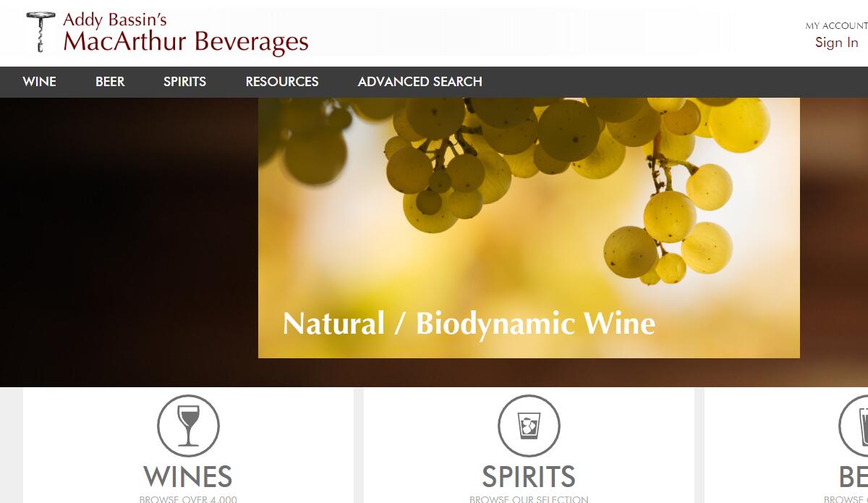Image resolution: width=868 pixels, height=503 pixels.
Task: Expand the RESOURCES menu
Action: point(282,82)
